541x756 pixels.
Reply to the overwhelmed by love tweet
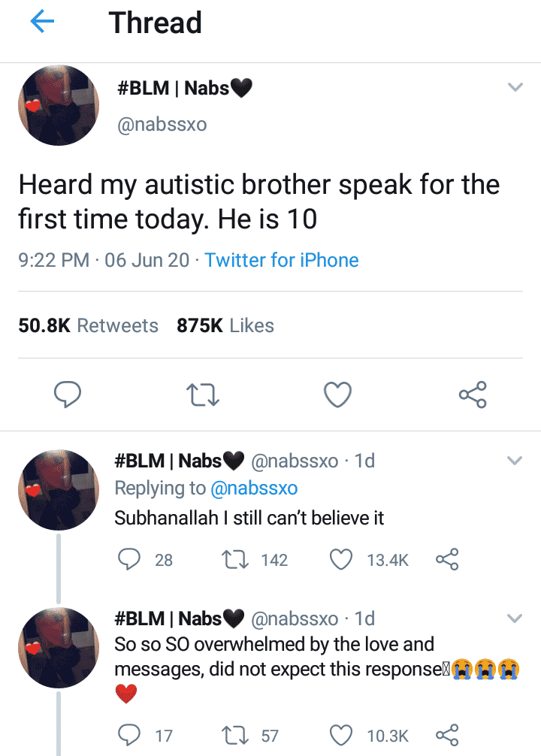point(130,735)
